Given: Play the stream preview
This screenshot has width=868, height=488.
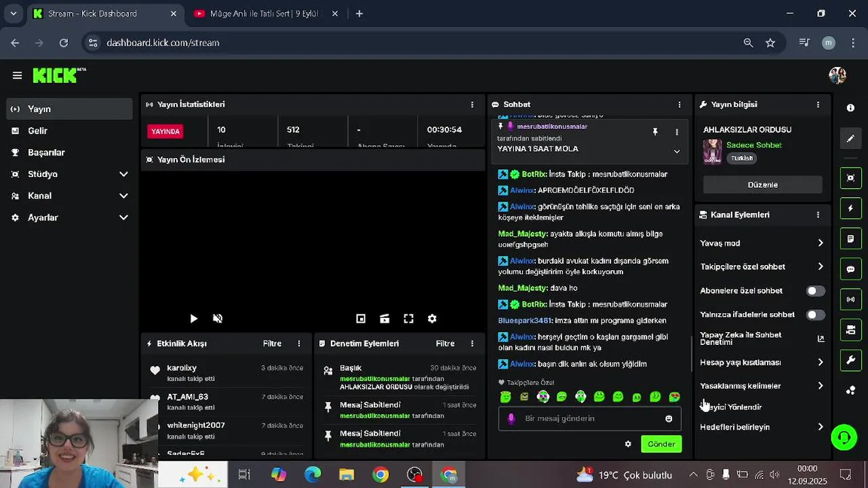Looking at the screenshot, I should tap(193, 319).
